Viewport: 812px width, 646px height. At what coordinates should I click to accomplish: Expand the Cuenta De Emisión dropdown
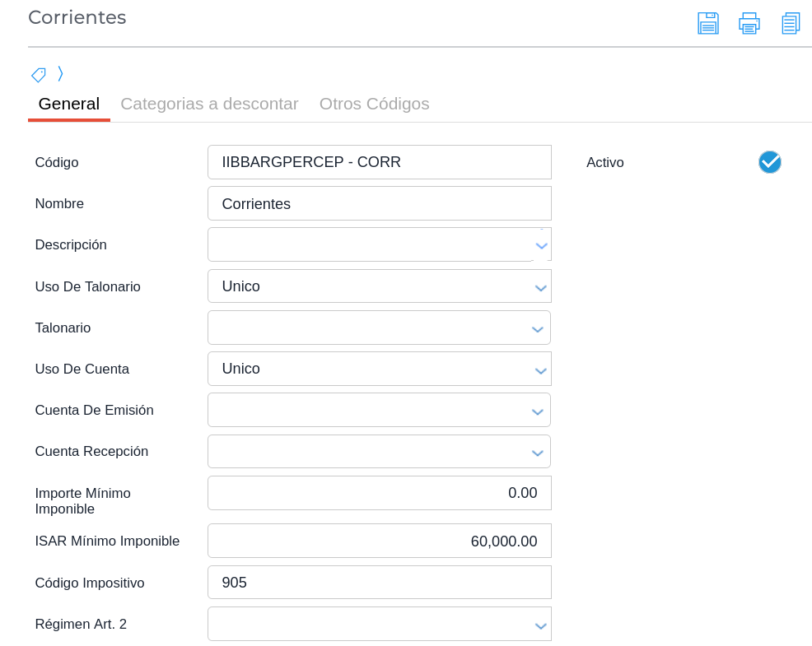coord(537,411)
